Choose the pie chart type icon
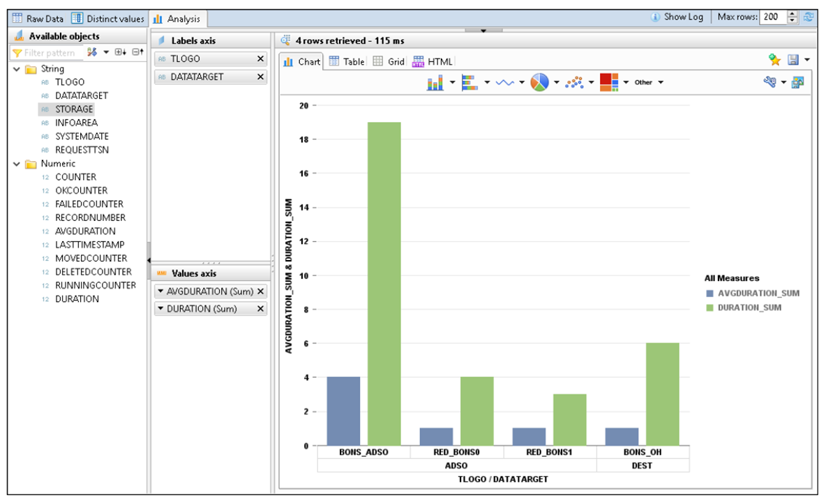 [539, 82]
